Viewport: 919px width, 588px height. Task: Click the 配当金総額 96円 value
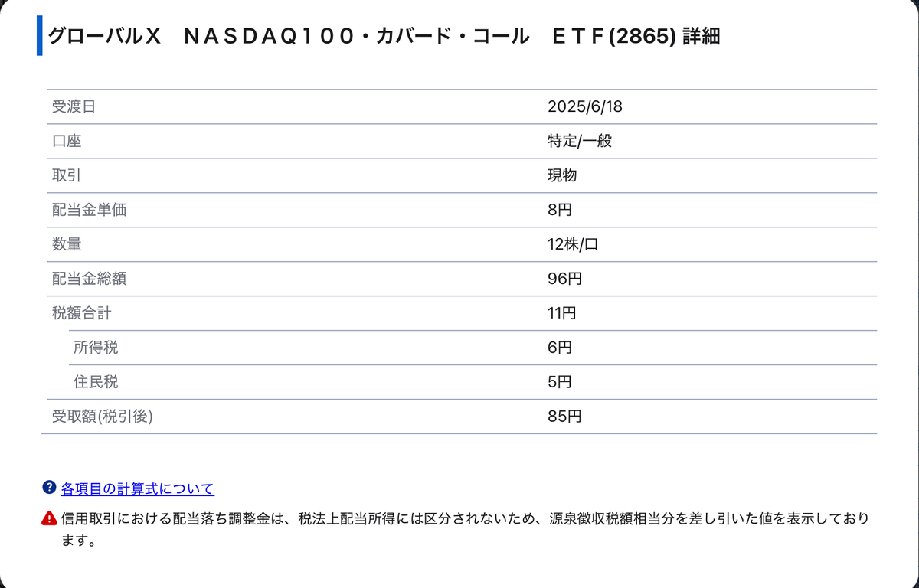click(x=565, y=279)
